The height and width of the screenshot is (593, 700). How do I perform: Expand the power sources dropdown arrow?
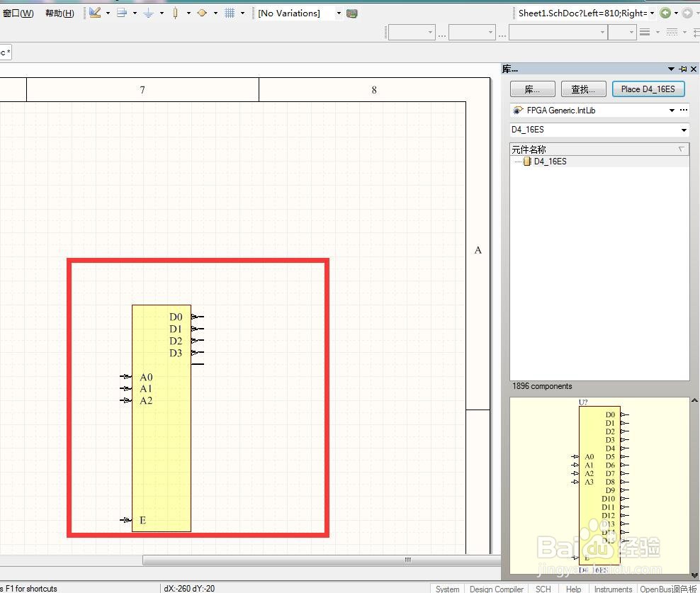(x=162, y=13)
